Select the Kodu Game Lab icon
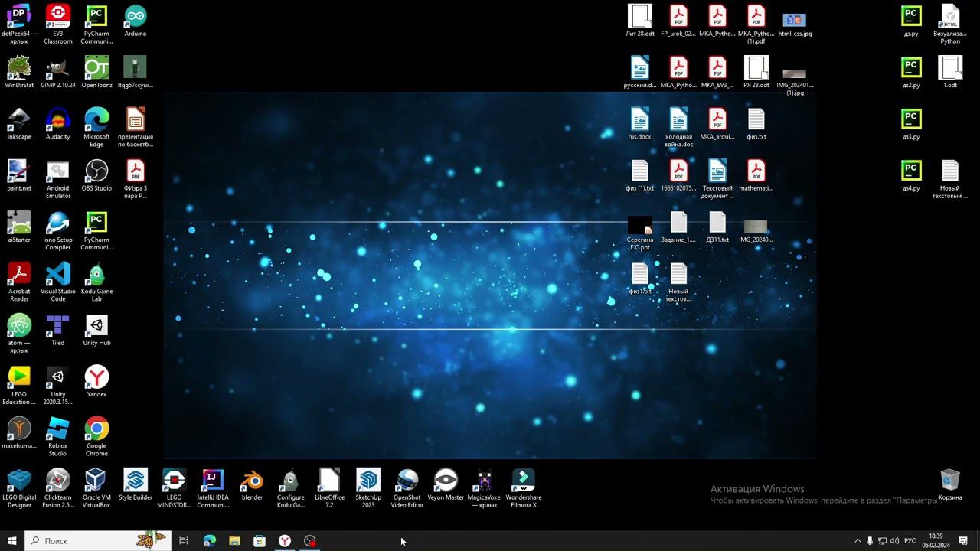Image resolution: width=980 pixels, height=551 pixels. [96, 281]
